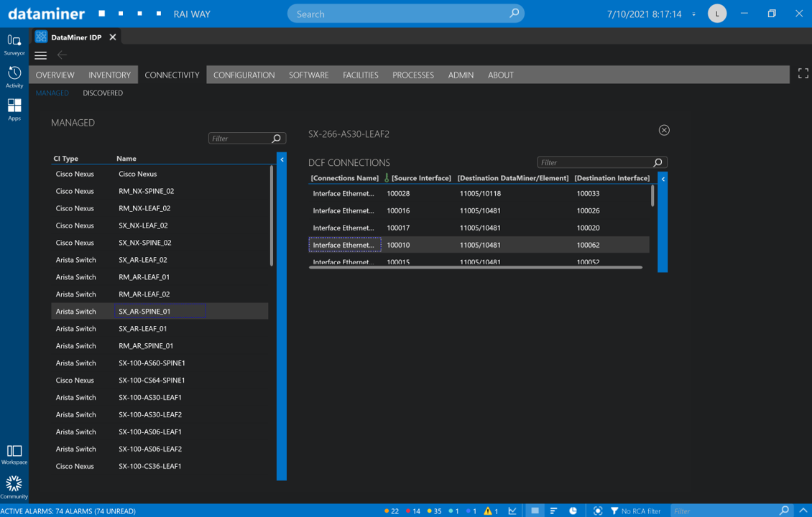Open the CONFIGURATION tab

pyautogui.click(x=244, y=75)
